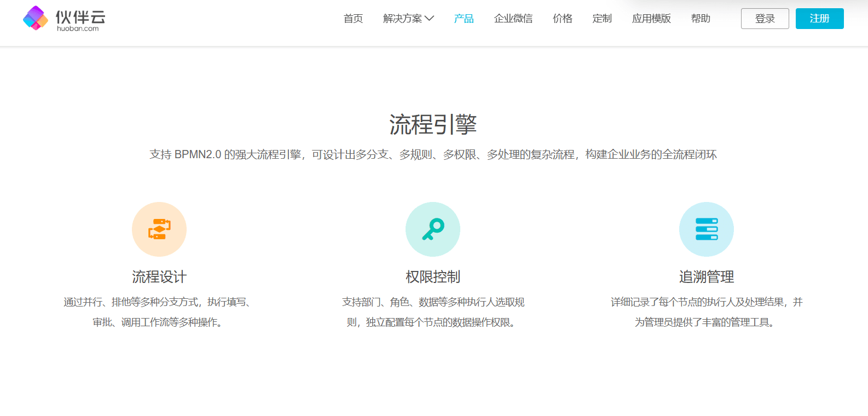Click the green key 权限控制 icon
Screen dimensions: 868x416
point(433,229)
